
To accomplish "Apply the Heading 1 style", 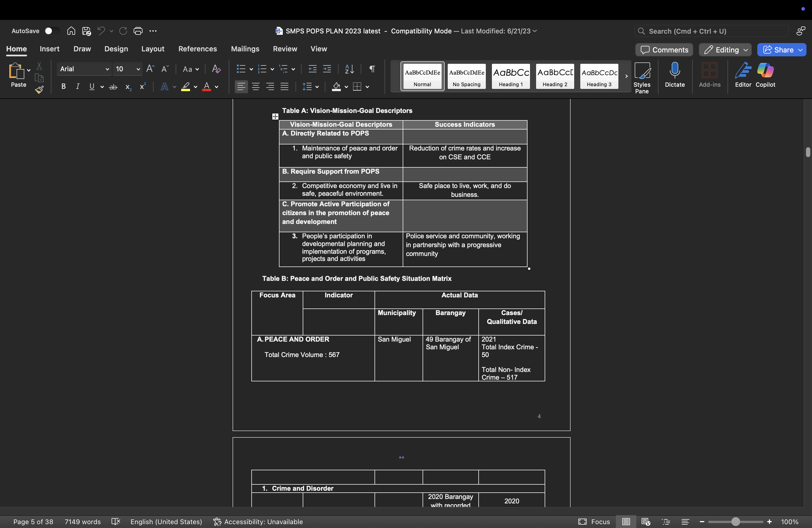I will pyautogui.click(x=511, y=76).
